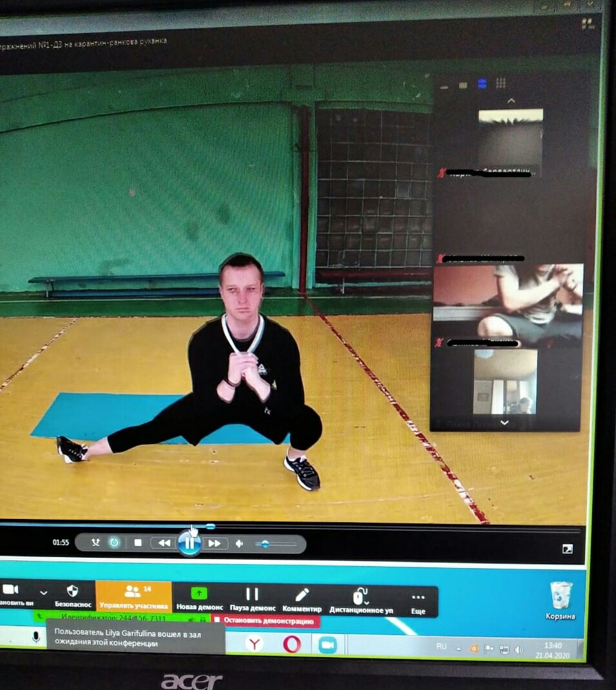Screen dimensions: 616x690
Task: Pause the video with the round pause button
Action: [189, 543]
